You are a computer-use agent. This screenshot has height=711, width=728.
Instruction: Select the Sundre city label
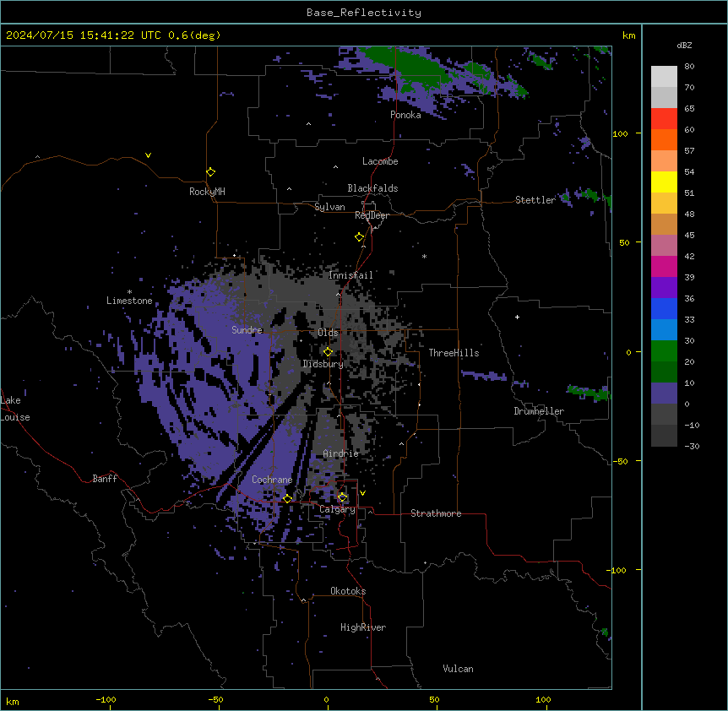click(x=247, y=330)
